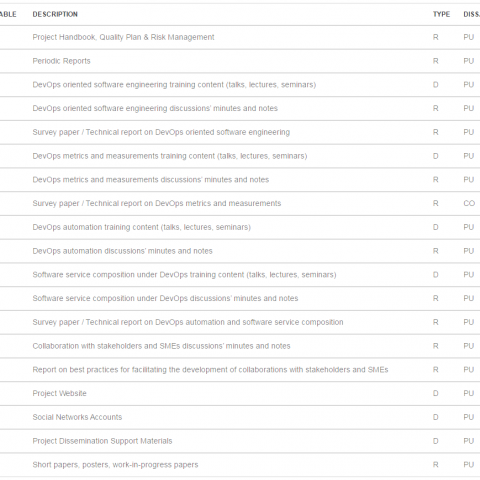480x480 pixels.
Task: Click the TYPE column header
Action: [441, 14]
